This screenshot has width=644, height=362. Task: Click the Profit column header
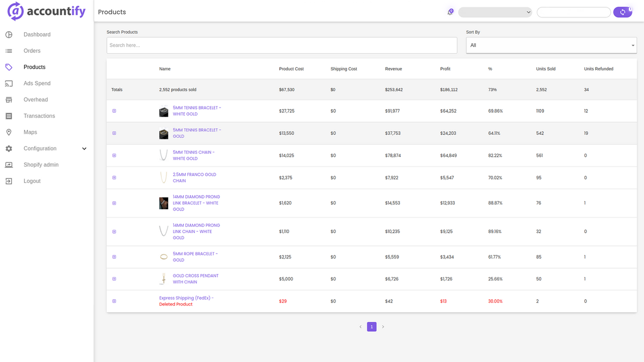[x=445, y=69]
